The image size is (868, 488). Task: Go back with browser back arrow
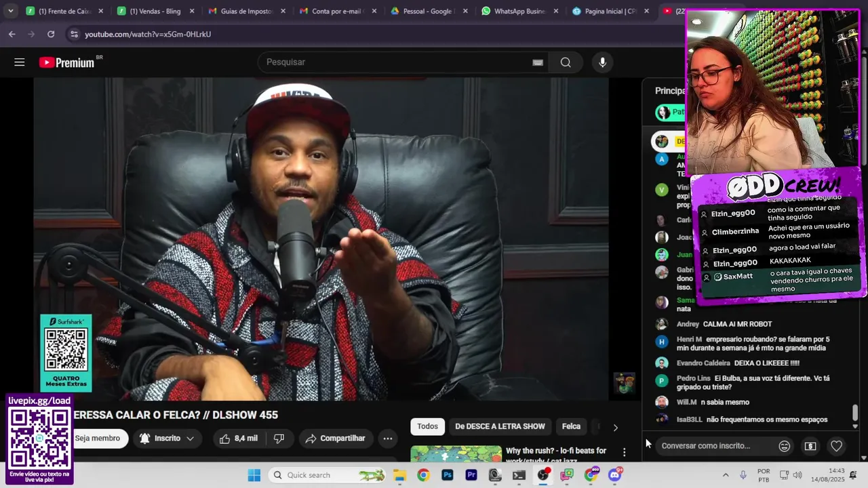pyautogui.click(x=12, y=34)
